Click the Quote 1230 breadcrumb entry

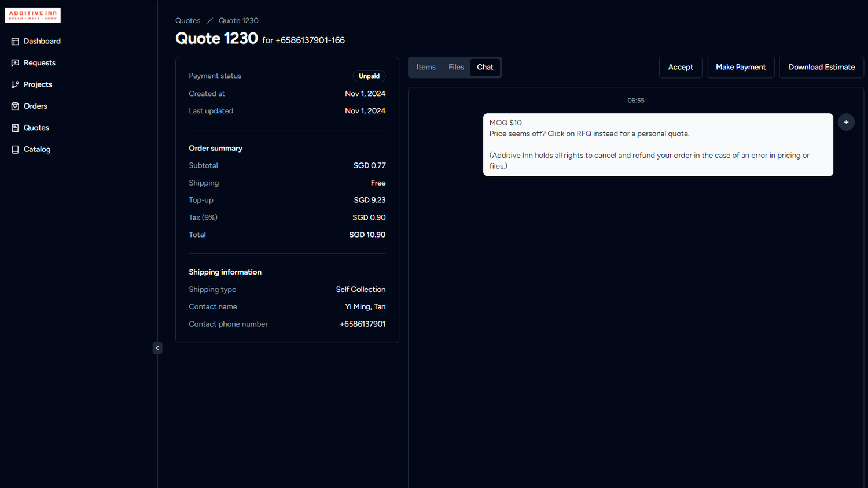tap(238, 20)
